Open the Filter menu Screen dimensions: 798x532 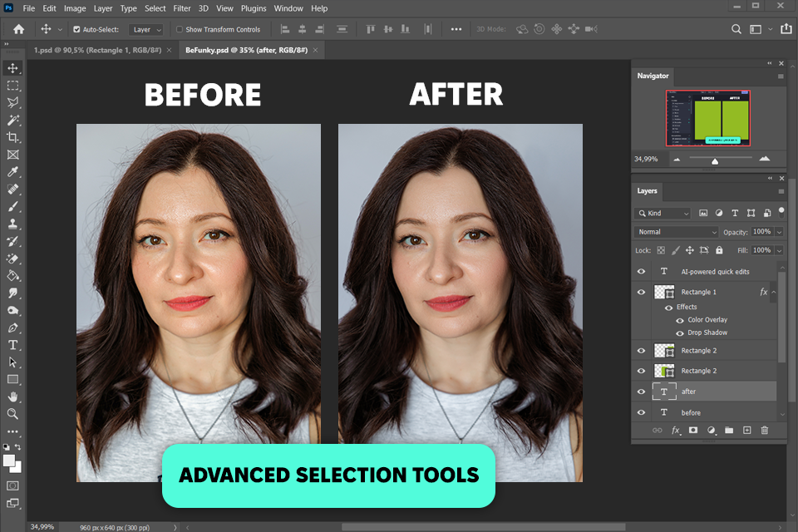pyautogui.click(x=182, y=8)
